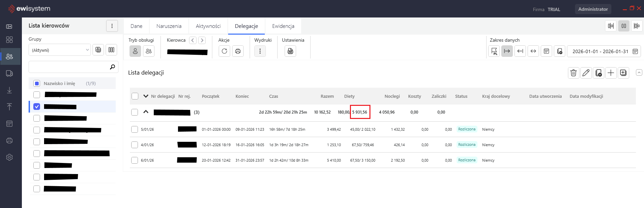Click the pencil edit delegation icon
This screenshot has width=644, height=208.
(x=586, y=73)
